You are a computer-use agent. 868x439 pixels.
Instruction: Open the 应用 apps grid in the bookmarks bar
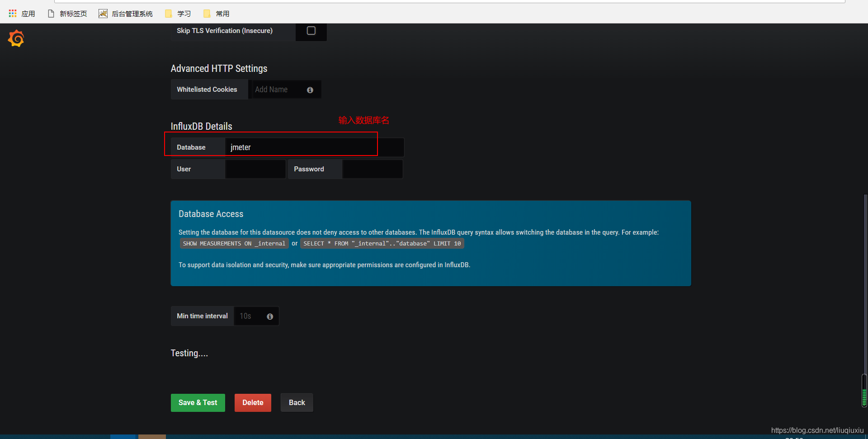[22, 14]
